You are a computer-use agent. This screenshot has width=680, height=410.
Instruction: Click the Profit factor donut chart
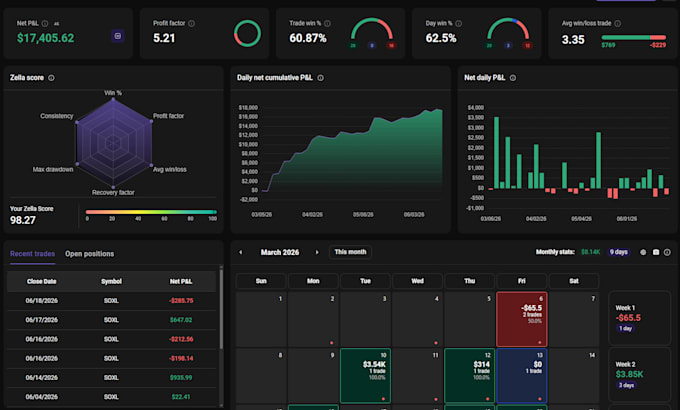point(247,33)
